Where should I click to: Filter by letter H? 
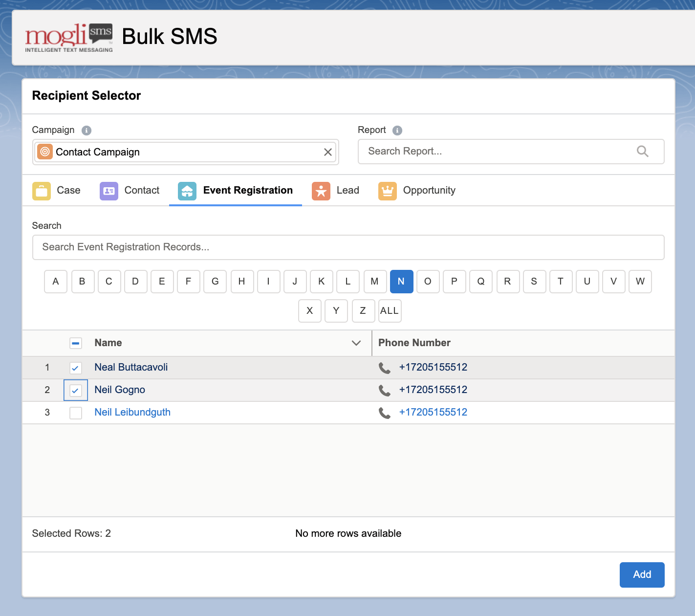click(242, 282)
